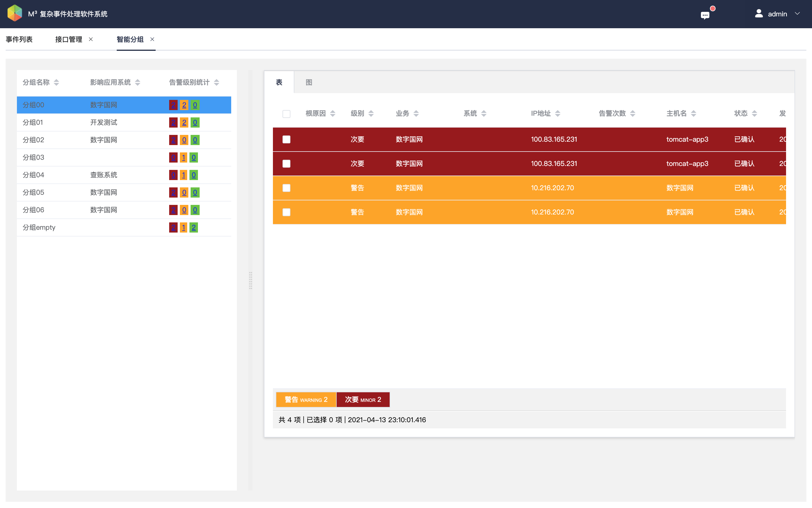Click the orange count 1 in 分组03
The image size is (812, 508).
[x=183, y=157]
